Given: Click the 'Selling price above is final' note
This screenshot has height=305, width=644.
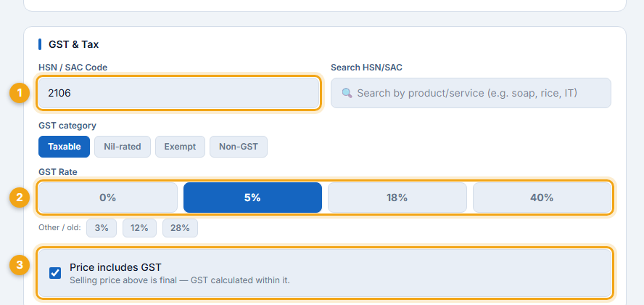Looking at the screenshot, I should pyautogui.click(x=179, y=281).
